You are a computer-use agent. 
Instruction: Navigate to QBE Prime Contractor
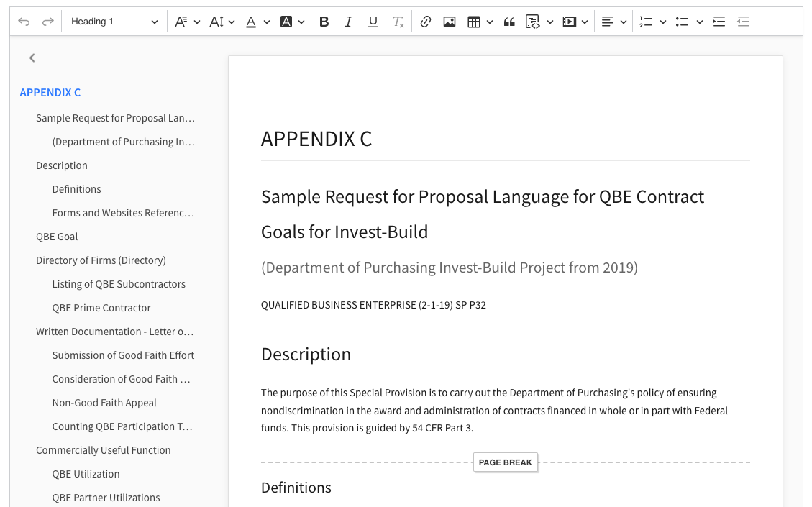click(101, 308)
